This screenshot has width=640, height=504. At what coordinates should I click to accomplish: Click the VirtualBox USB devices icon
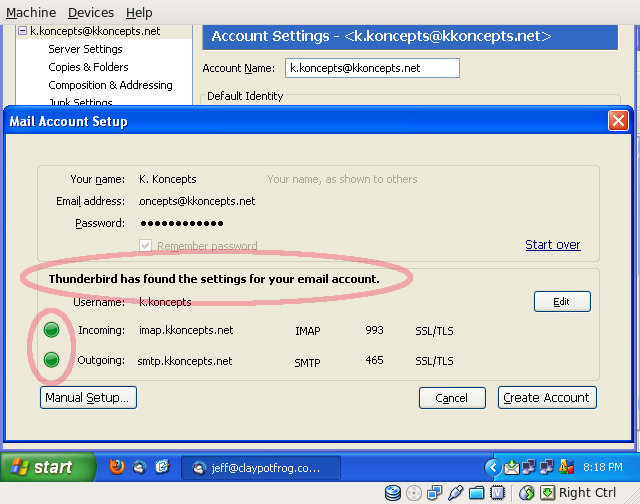[456, 493]
